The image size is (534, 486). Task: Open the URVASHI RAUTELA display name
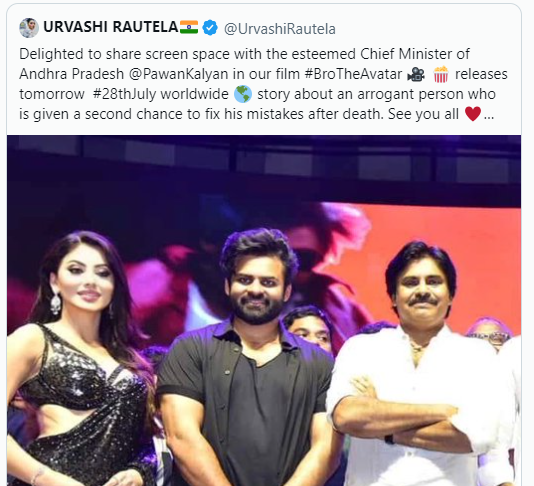(x=111, y=27)
